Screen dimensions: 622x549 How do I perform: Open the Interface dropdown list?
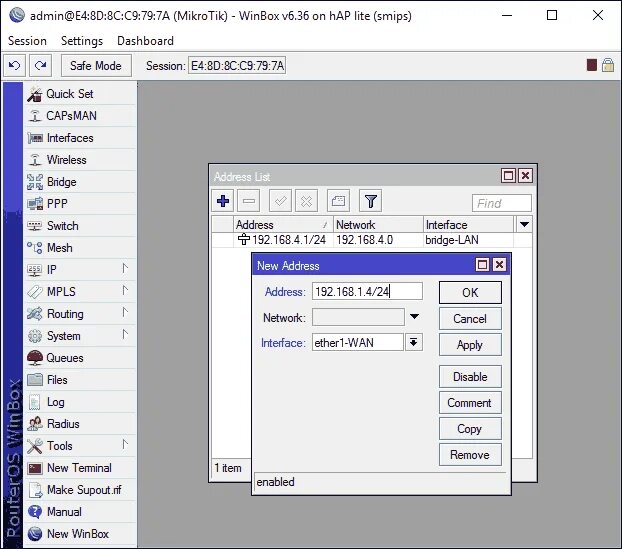(413, 342)
